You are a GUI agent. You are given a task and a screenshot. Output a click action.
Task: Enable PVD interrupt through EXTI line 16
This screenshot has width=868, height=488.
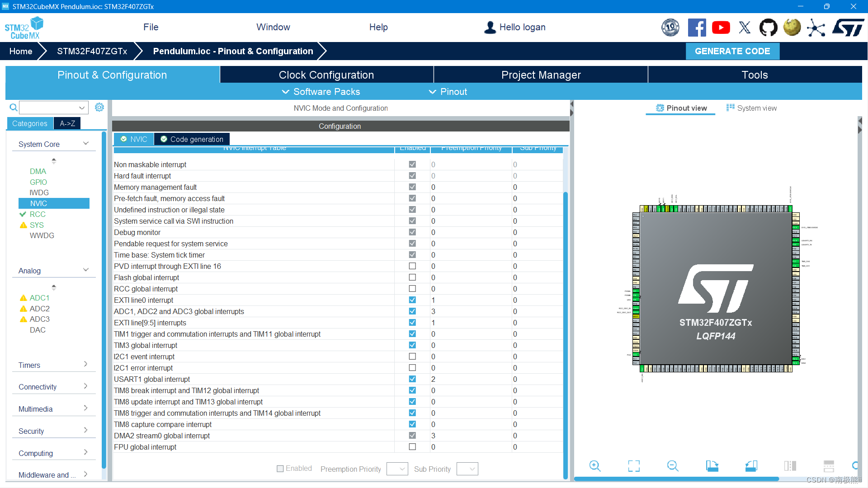[x=412, y=266]
